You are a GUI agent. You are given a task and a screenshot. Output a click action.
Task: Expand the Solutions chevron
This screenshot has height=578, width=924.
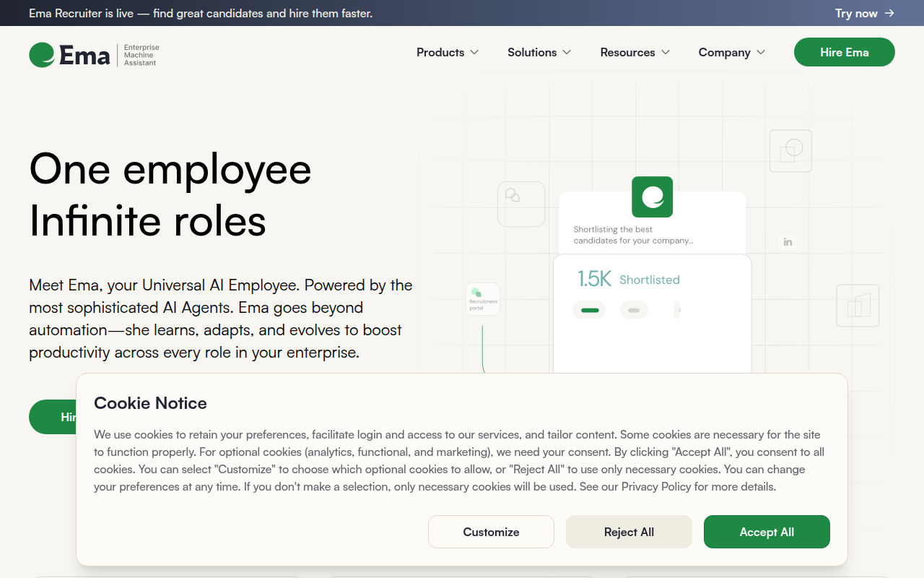click(x=567, y=52)
